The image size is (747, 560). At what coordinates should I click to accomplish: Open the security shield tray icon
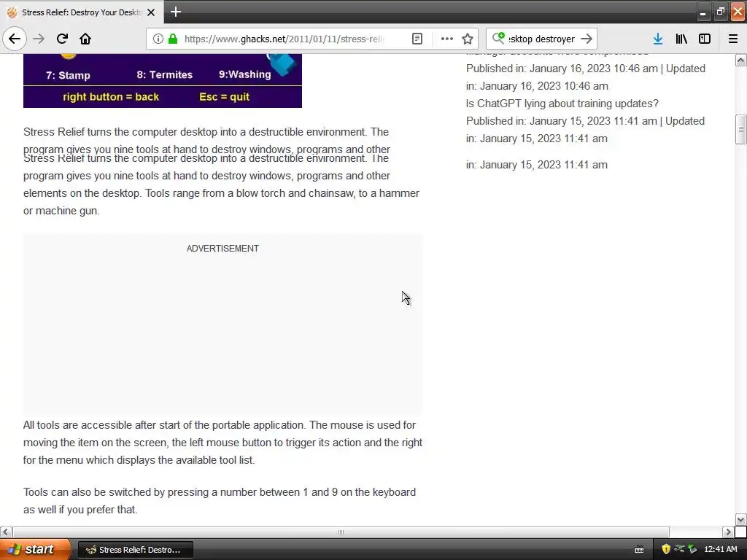pos(666,549)
